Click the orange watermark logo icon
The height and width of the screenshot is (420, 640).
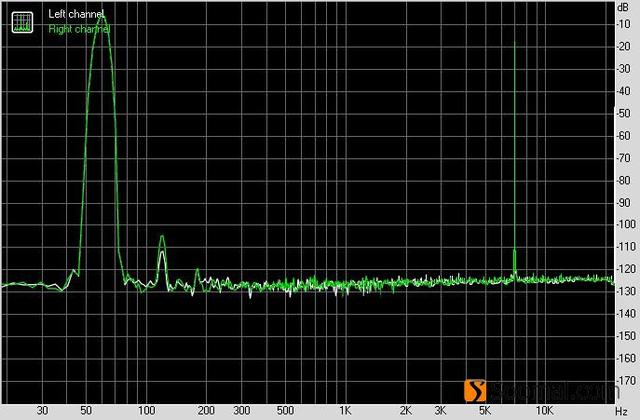[478, 391]
